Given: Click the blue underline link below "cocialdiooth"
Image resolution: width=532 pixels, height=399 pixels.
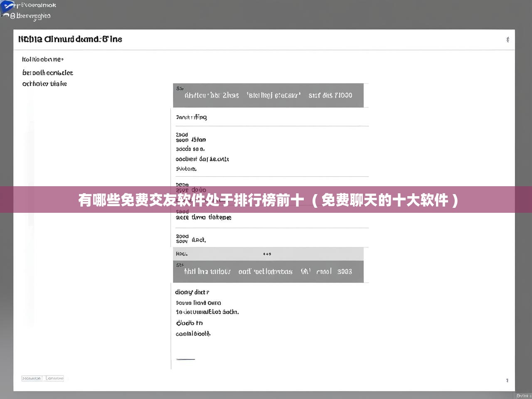Looking at the screenshot, I should pos(185,359).
